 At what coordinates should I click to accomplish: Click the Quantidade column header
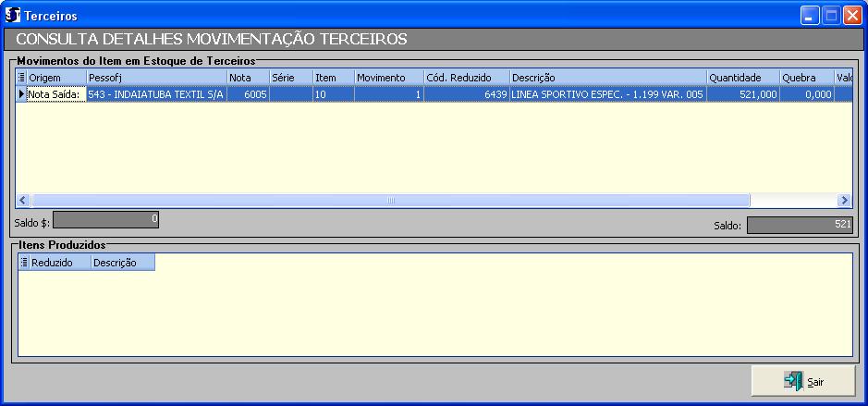point(742,79)
